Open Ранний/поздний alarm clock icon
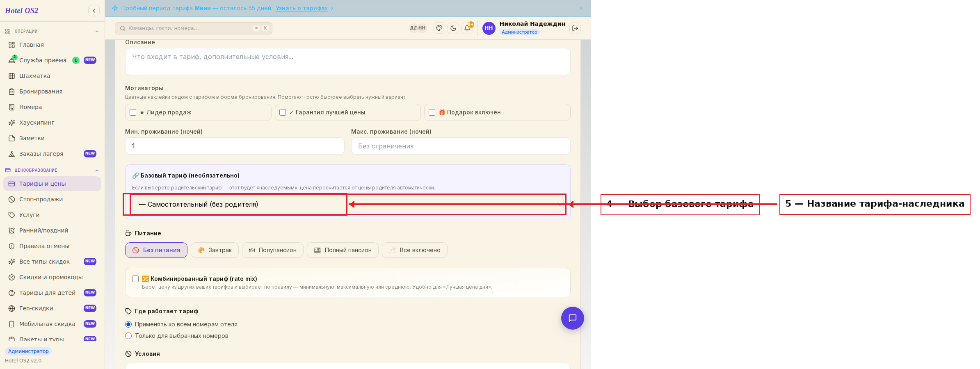Image resolution: width=980 pixels, height=369 pixels. coord(12,230)
